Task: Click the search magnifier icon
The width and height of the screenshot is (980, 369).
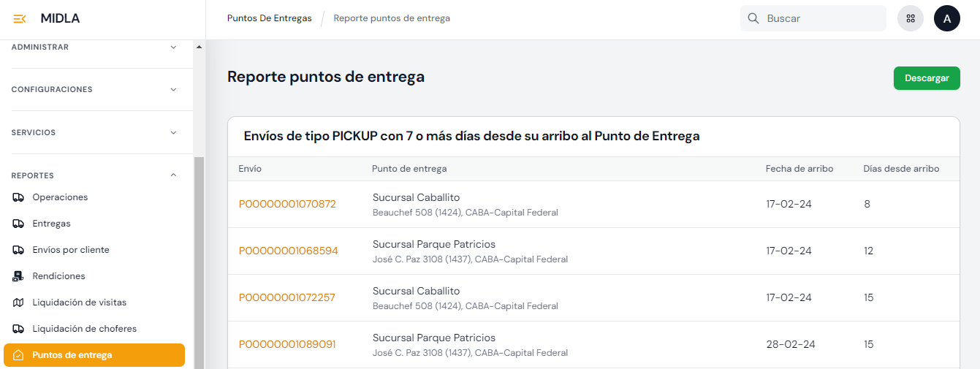Action: coord(753,18)
